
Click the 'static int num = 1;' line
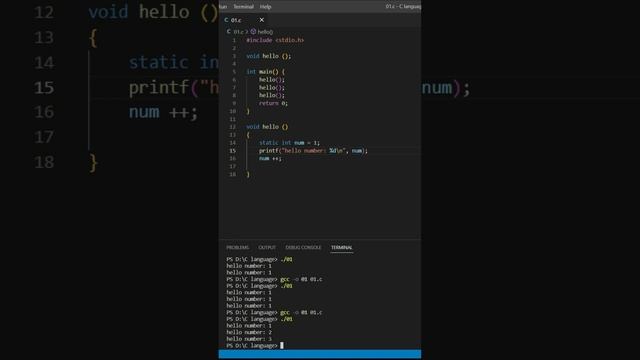click(x=289, y=143)
